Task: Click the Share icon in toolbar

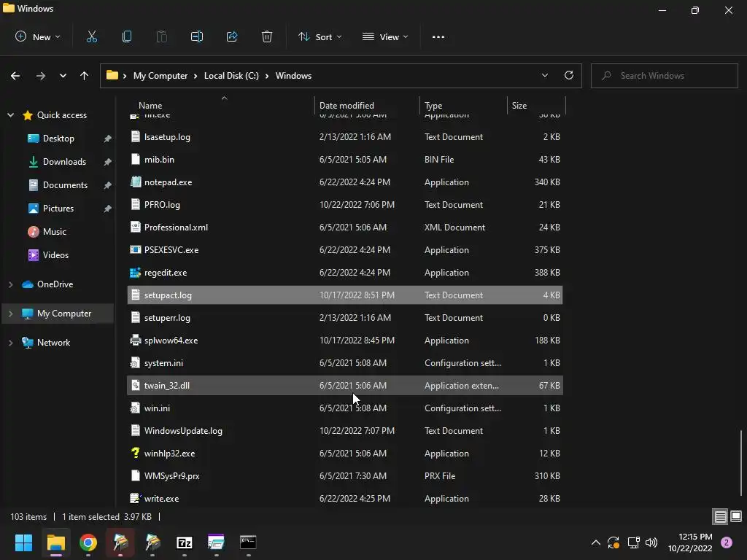Action: click(232, 36)
